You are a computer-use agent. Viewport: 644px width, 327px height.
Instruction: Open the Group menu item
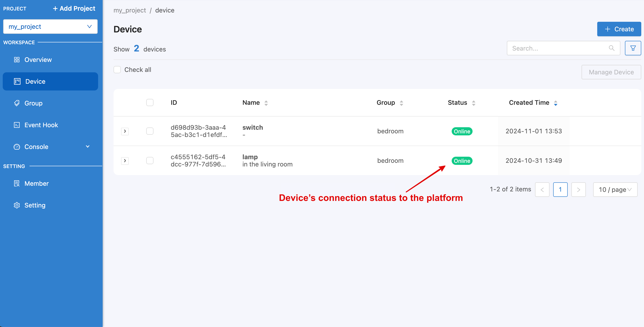point(50,103)
